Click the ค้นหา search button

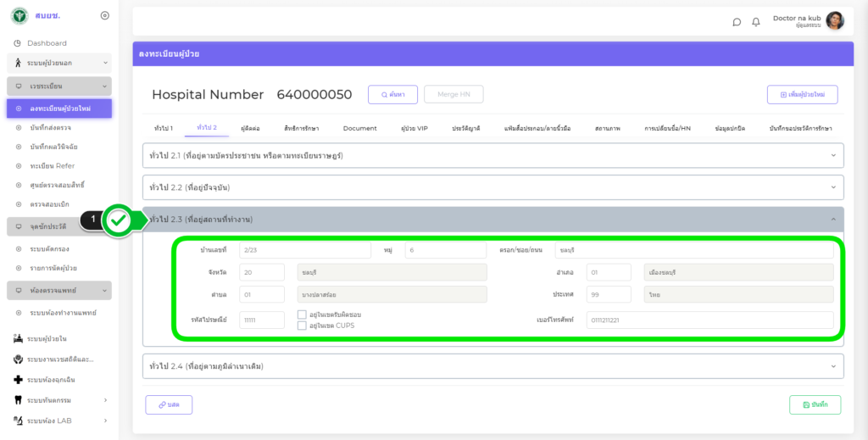(392, 95)
